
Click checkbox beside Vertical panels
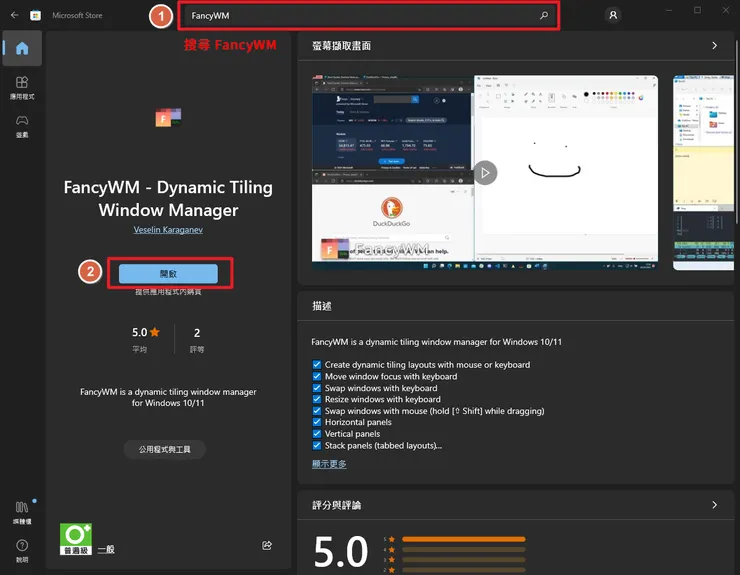317,433
